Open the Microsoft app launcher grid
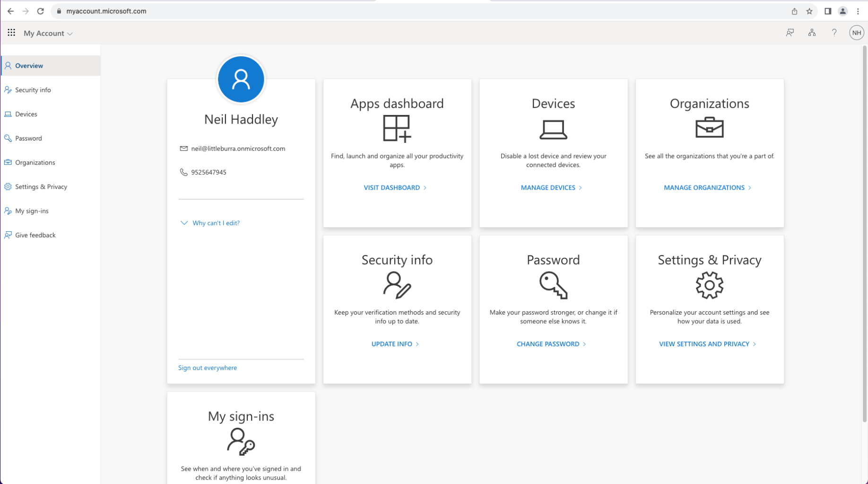 [x=11, y=33]
